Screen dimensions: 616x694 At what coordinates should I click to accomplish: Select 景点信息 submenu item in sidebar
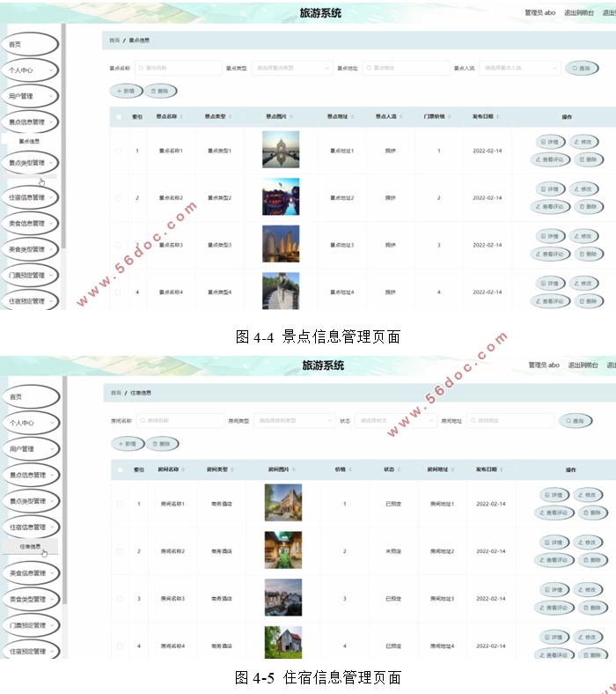tap(29, 141)
